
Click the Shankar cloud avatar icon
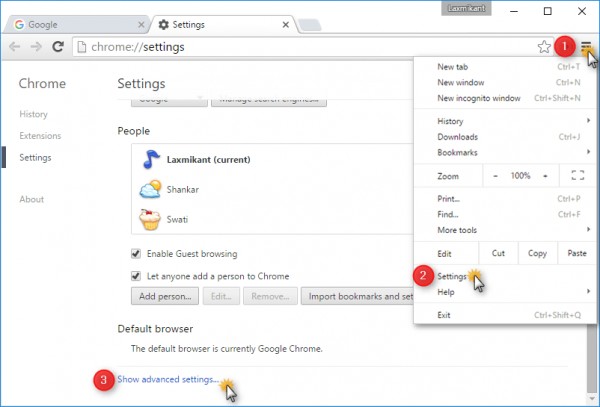150,189
